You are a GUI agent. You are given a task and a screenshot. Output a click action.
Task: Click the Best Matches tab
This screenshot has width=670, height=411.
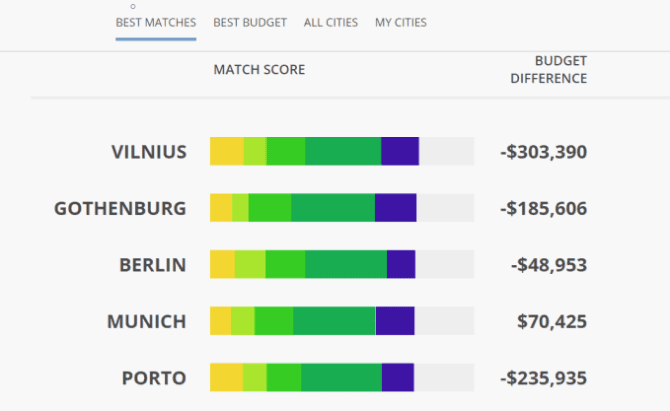pos(155,23)
